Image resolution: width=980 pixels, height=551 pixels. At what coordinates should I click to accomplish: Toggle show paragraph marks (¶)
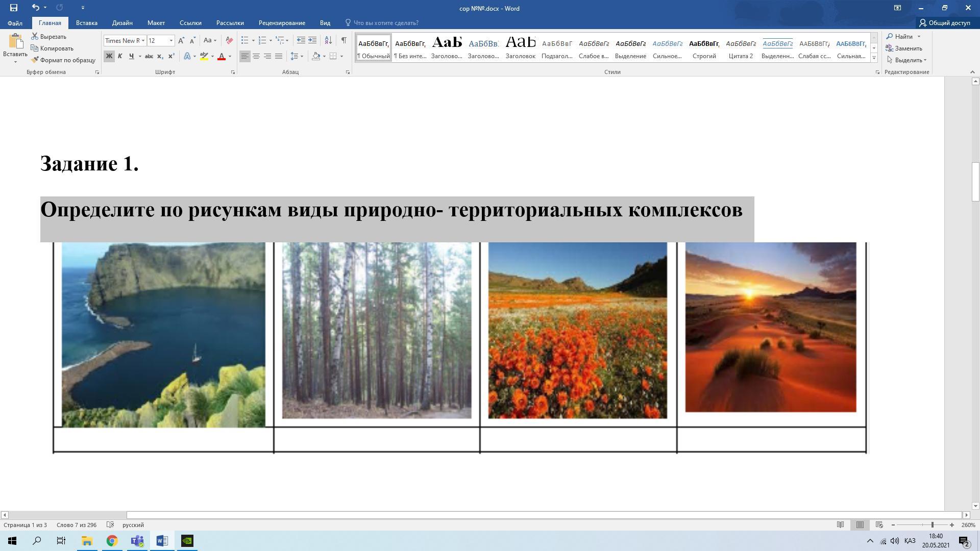[x=344, y=40]
